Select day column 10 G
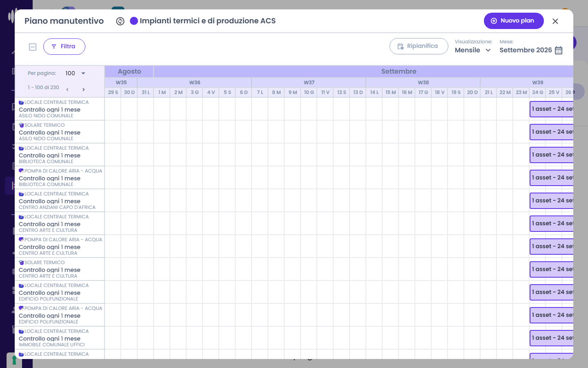This screenshot has height=368, width=588. coord(309,92)
